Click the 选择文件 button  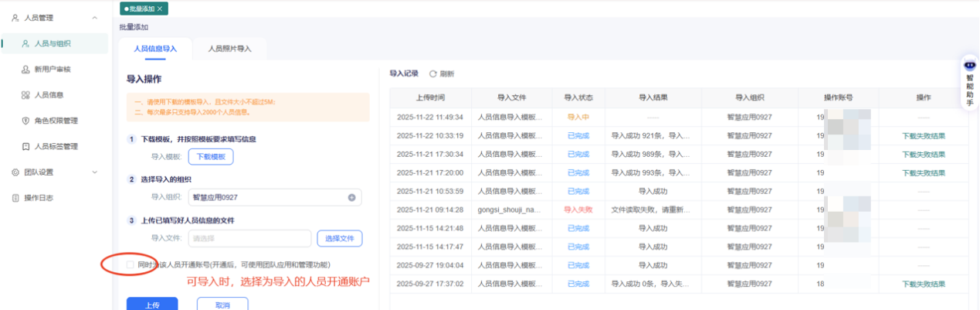tap(340, 238)
